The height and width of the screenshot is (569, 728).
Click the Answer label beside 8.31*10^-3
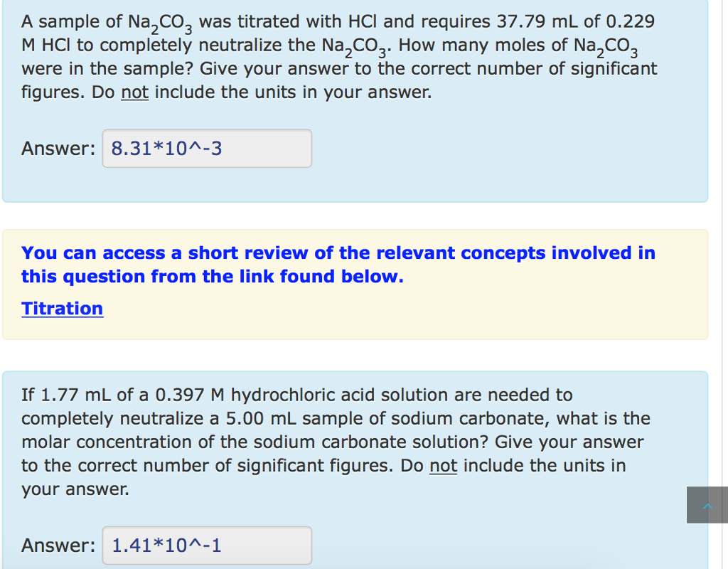point(58,149)
